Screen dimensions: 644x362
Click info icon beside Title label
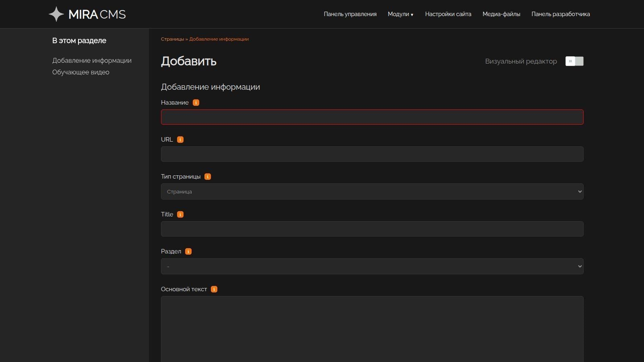180,214
